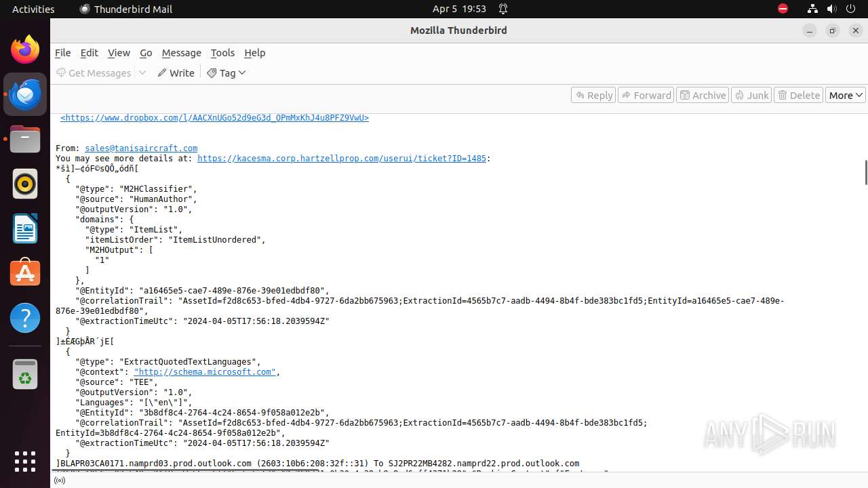
Task: Click "@source": "TEE" line
Action: coord(117,382)
